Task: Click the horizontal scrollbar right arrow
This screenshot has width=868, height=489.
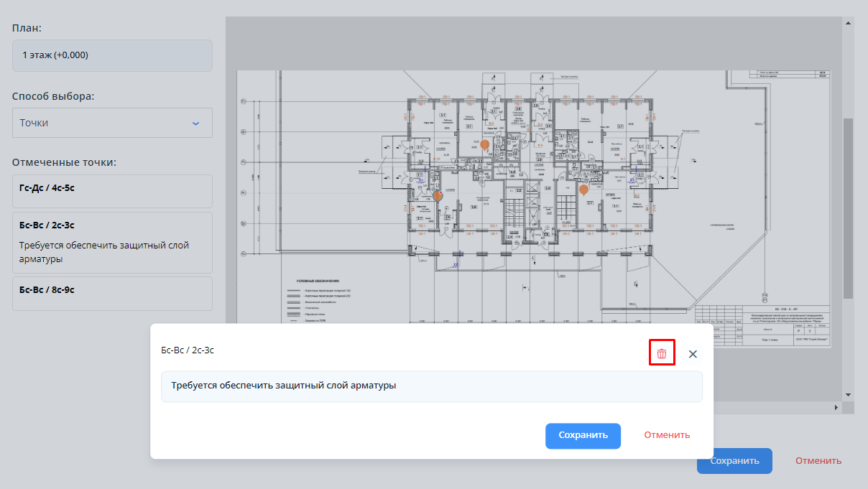Action: click(x=835, y=408)
